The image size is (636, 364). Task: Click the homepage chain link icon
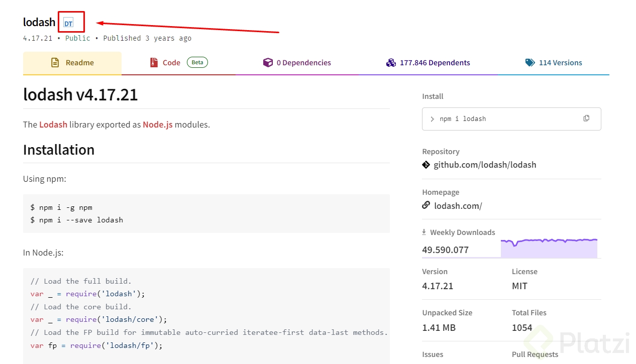click(x=426, y=205)
